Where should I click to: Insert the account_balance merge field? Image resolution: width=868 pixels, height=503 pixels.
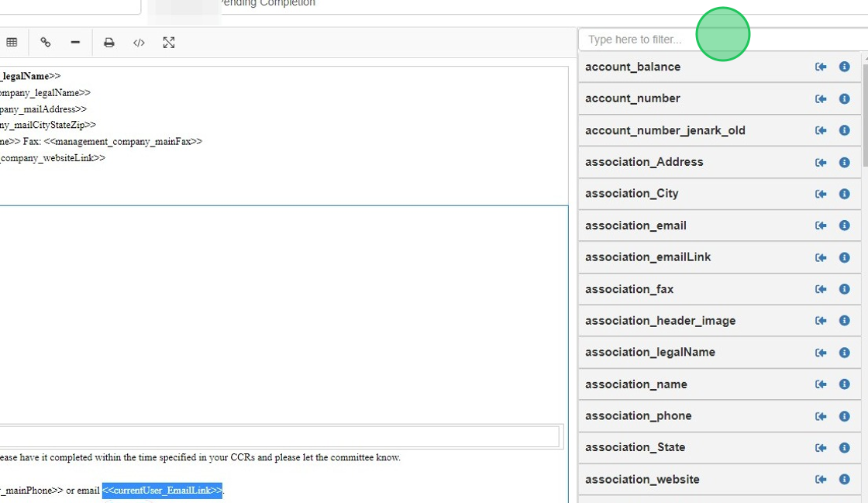(x=821, y=67)
